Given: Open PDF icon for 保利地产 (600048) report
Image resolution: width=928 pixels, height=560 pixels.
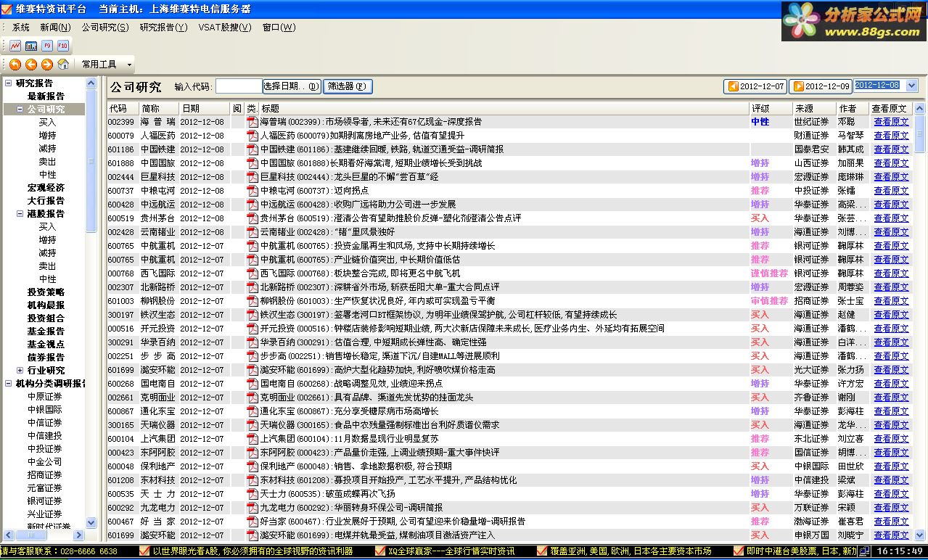Looking at the screenshot, I should tap(252, 466).
